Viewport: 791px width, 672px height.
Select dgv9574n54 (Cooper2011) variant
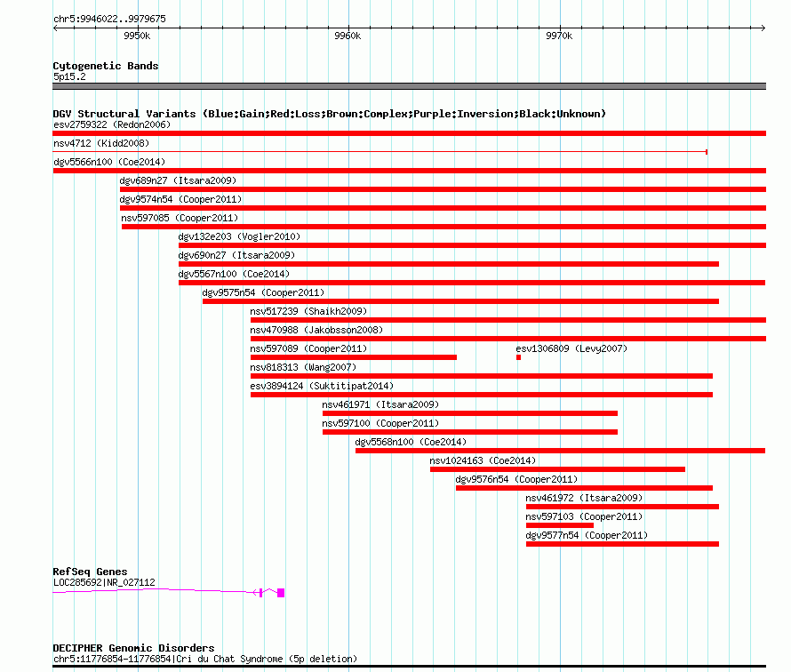[443, 208]
